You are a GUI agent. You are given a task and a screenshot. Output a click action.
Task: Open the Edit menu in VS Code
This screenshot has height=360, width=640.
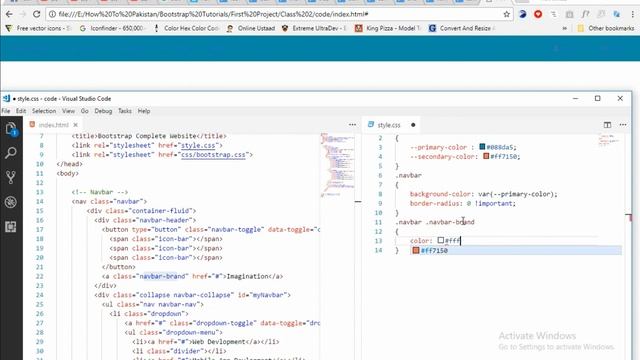tap(21, 111)
